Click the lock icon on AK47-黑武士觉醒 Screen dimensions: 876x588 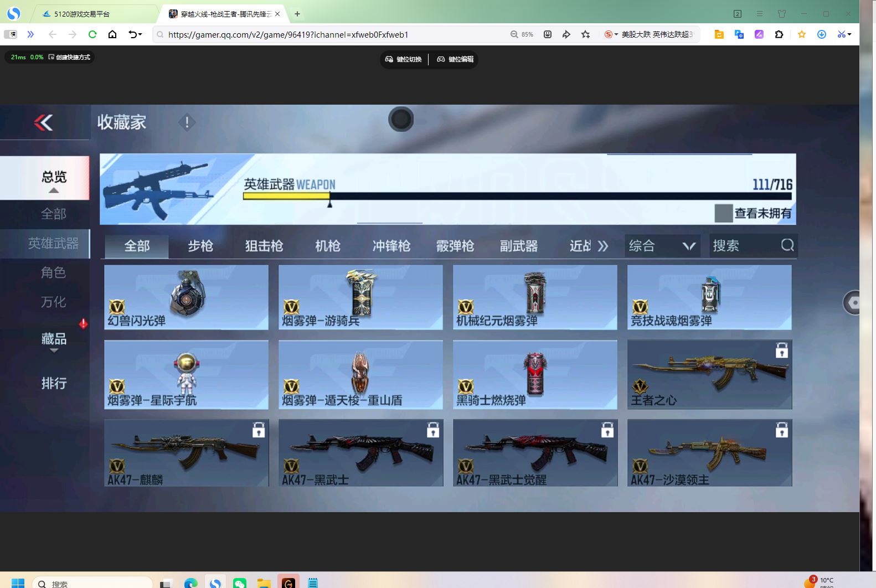(x=607, y=430)
